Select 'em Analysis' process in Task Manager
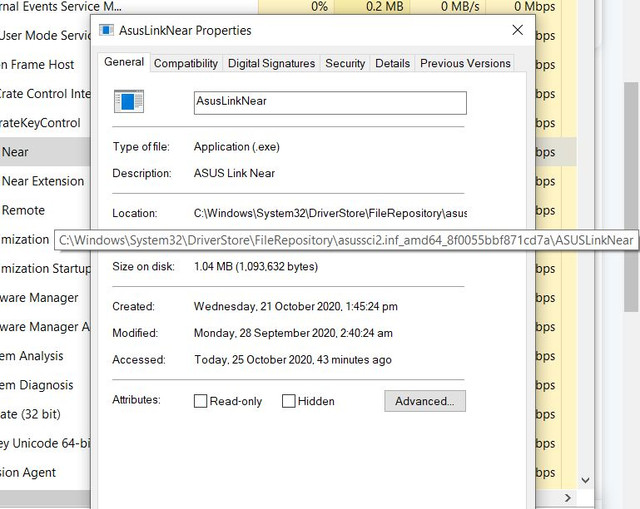 pos(45,356)
